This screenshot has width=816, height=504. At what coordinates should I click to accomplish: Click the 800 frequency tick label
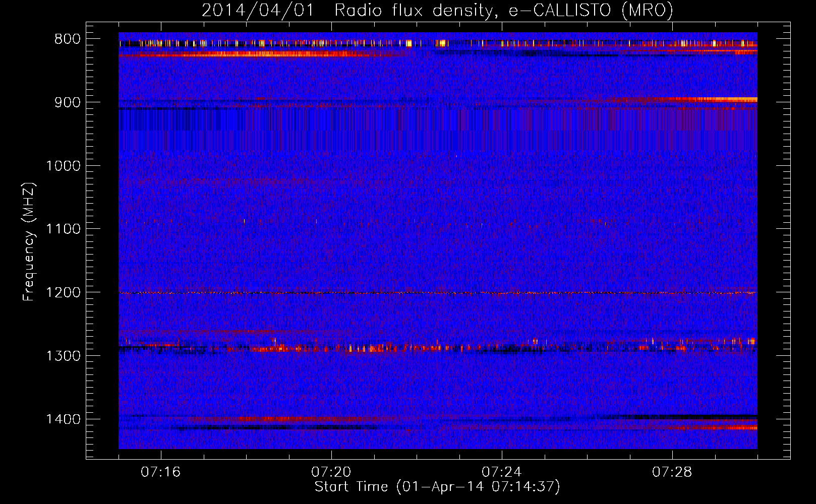pos(67,39)
